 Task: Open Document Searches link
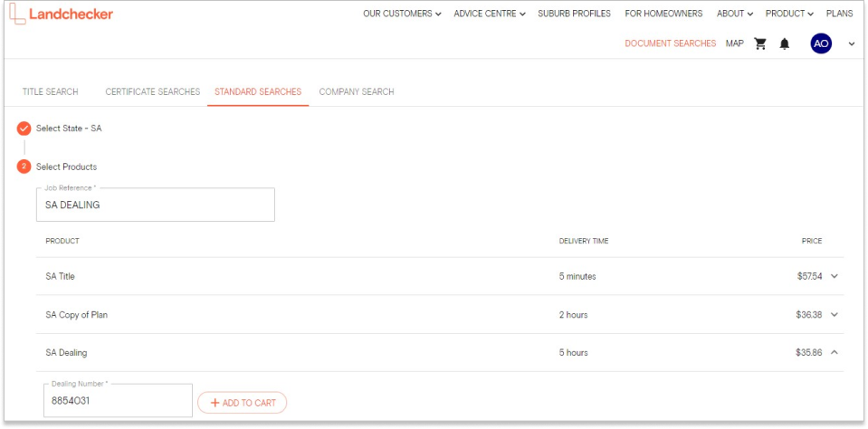671,43
